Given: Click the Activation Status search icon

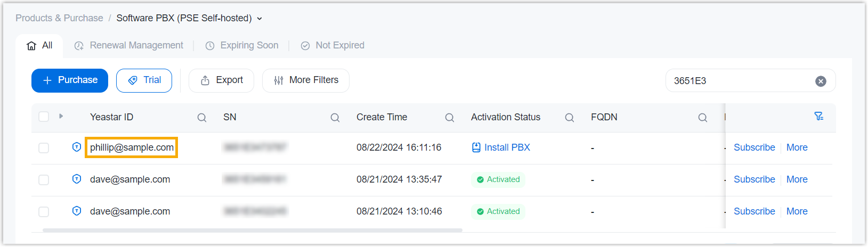Looking at the screenshot, I should (x=570, y=118).
